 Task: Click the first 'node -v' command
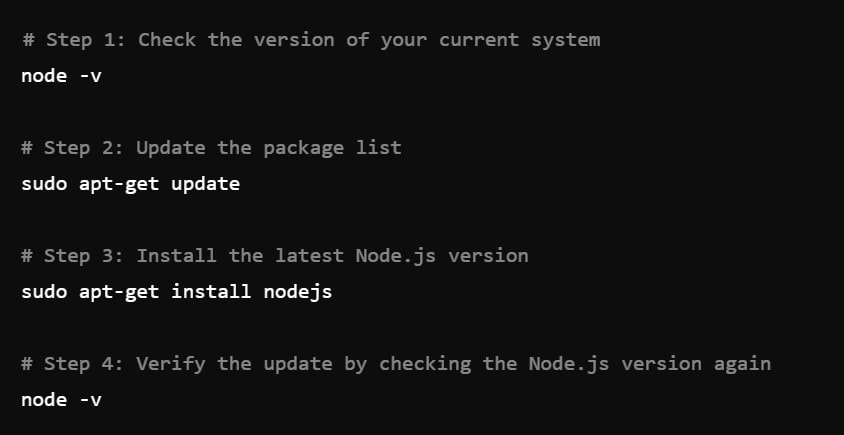(61, 76)
